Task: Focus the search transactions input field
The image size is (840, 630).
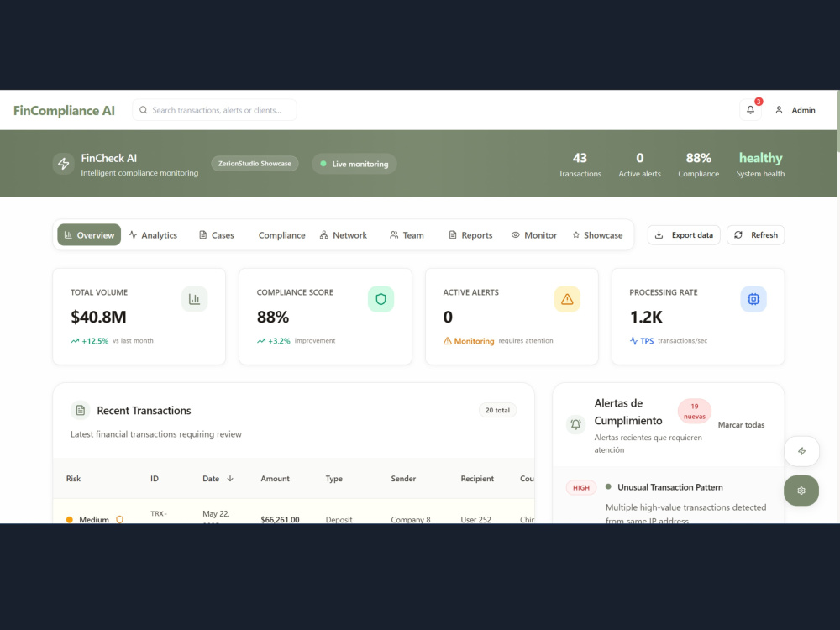Action: pos(214,110)
